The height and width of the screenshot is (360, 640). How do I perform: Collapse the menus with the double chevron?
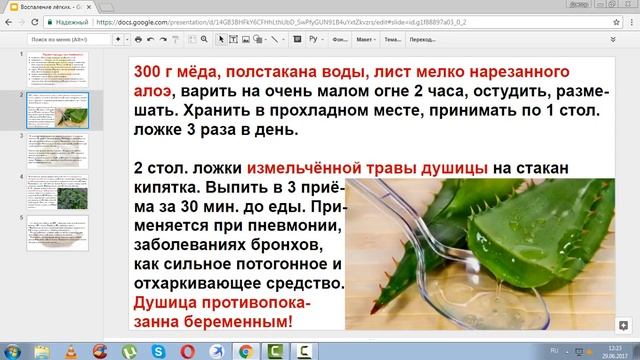click(x=613, y=40)
